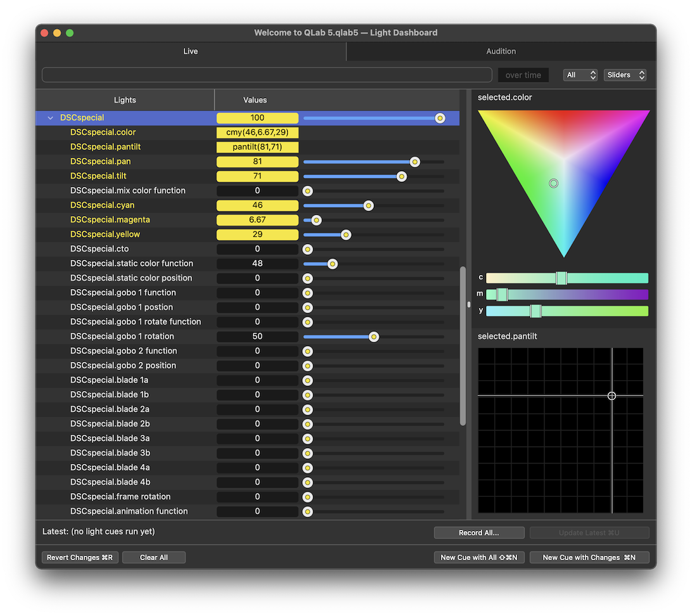This screenshot has width=692, height=616.
Task: Click the light command text field
Action: click(x=266, y=75)
